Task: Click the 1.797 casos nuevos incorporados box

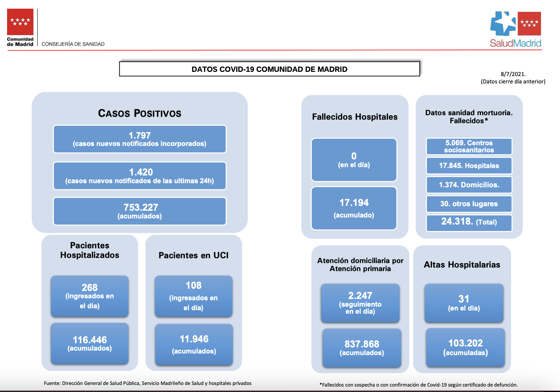Action: pyautogui.click(x=140, y=139)
